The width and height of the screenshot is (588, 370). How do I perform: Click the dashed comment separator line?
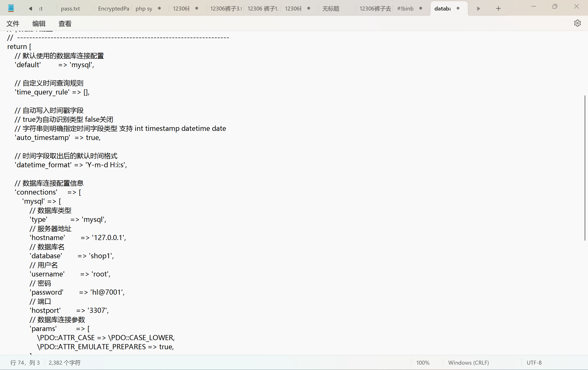(118, 38)
